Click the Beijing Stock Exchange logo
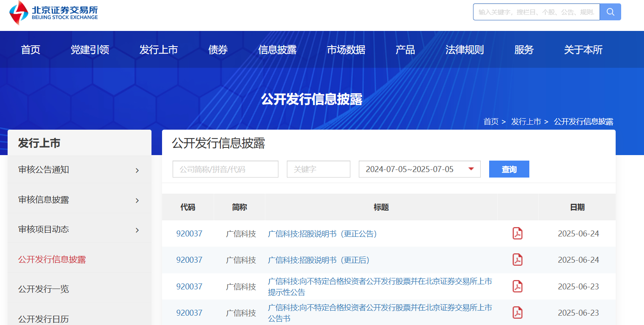 pyautogui.click(x=54, y=13)
